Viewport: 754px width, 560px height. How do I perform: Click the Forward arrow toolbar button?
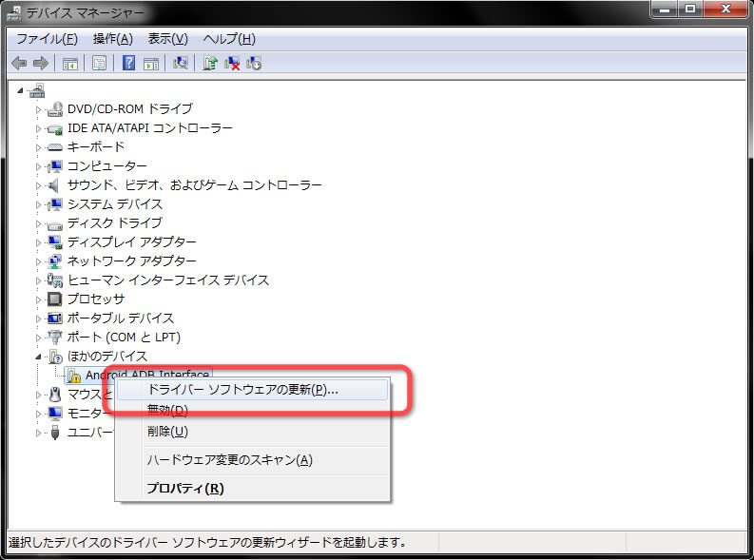coord(40,63)
